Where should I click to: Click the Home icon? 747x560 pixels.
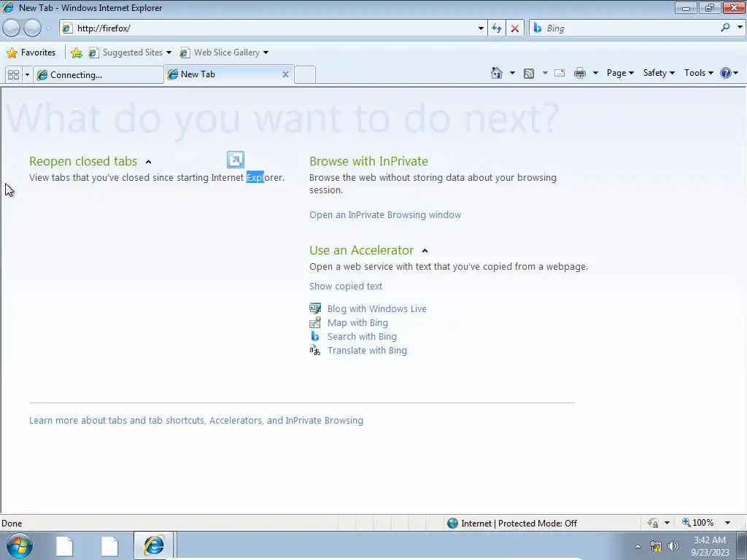496,73
